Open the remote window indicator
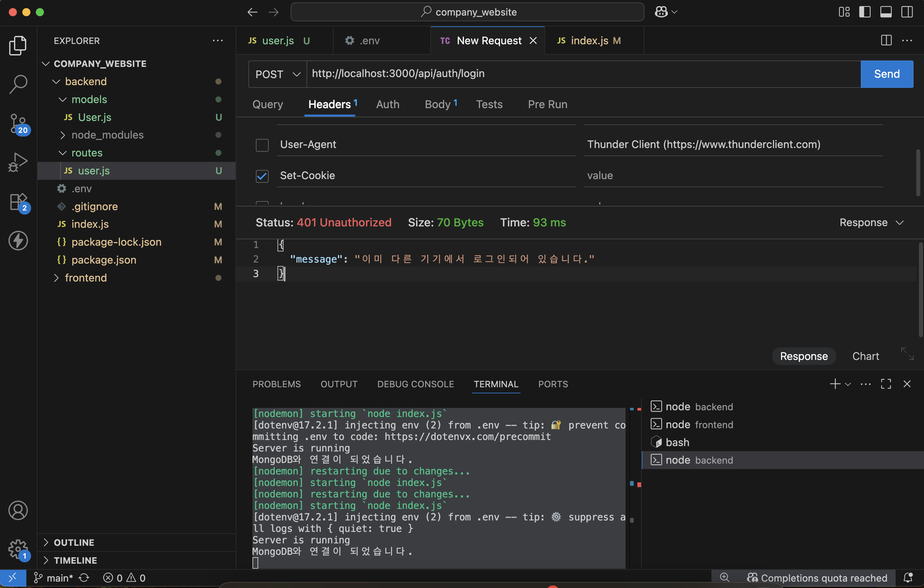The width and height of the screenshot is (924, 588). [x=13, y=578]
